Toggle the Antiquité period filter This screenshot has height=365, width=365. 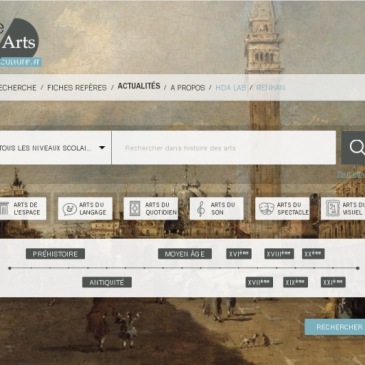click(x=107, y=282)
